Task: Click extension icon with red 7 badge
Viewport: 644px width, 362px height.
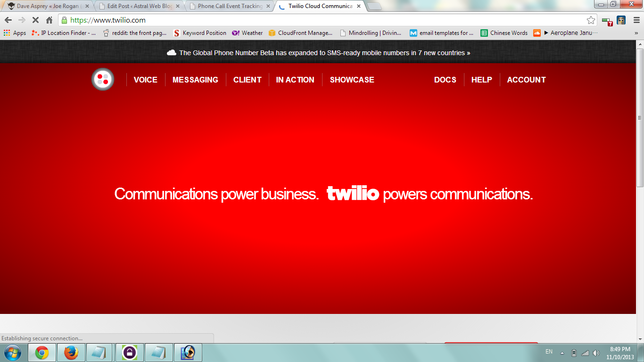Action: [607, 21]
